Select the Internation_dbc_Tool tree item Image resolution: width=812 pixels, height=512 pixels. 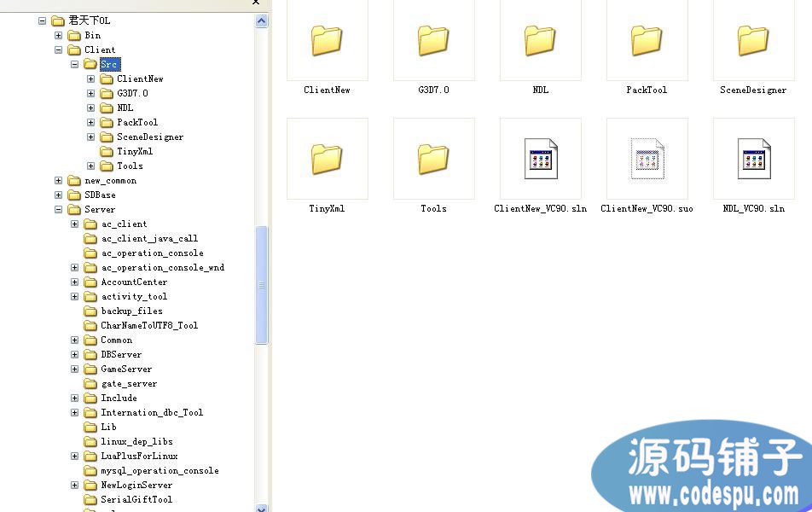tap(152, 412)
